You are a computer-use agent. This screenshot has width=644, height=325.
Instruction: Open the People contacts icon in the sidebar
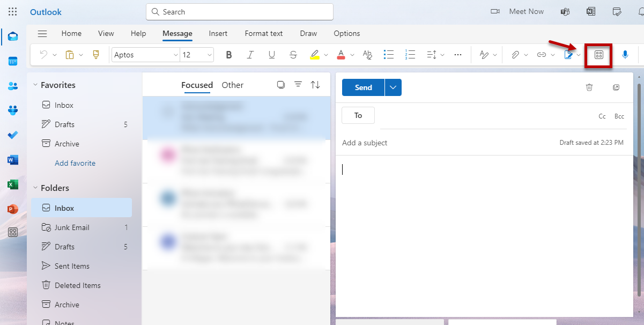click(13, 86)
